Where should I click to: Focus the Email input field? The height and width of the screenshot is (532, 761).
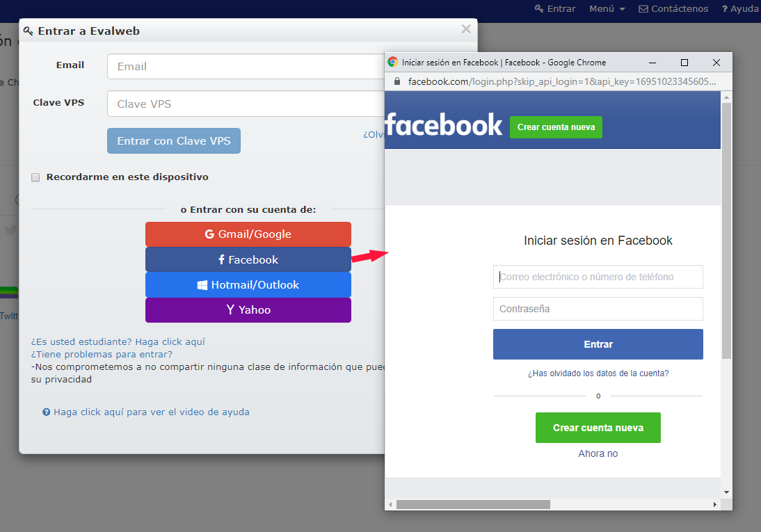pyautogui.click(x=246, y=67)
